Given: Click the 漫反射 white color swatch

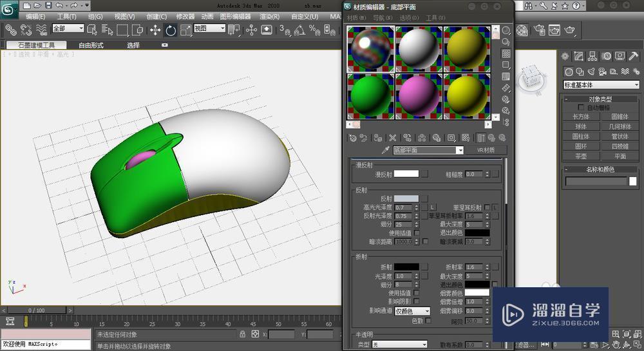Looking at the screenshot, I should pos(406,174).
